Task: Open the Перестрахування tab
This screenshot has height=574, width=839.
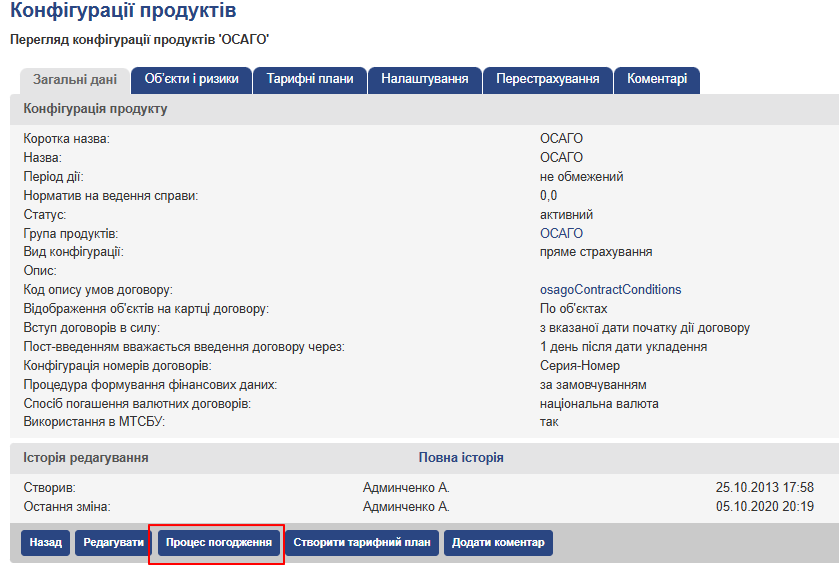Action: pos(548,79)
